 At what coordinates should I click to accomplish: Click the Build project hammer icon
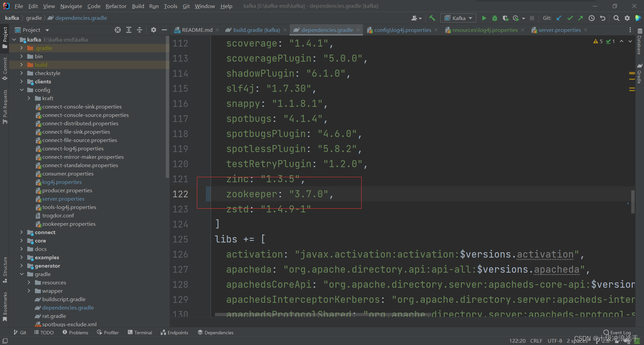pyautogui.click(x=432, y=18)
